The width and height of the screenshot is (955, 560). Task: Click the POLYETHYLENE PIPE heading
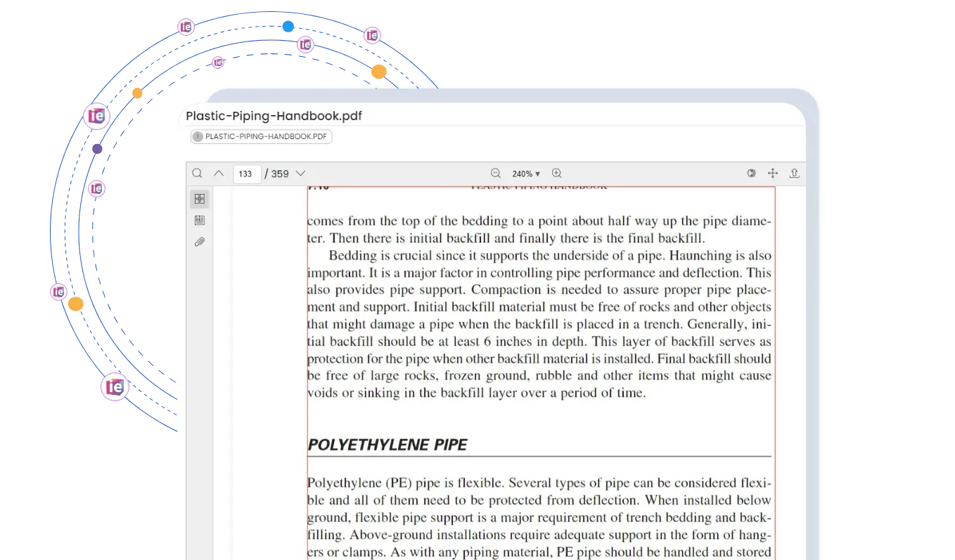(x=387, y=445)
